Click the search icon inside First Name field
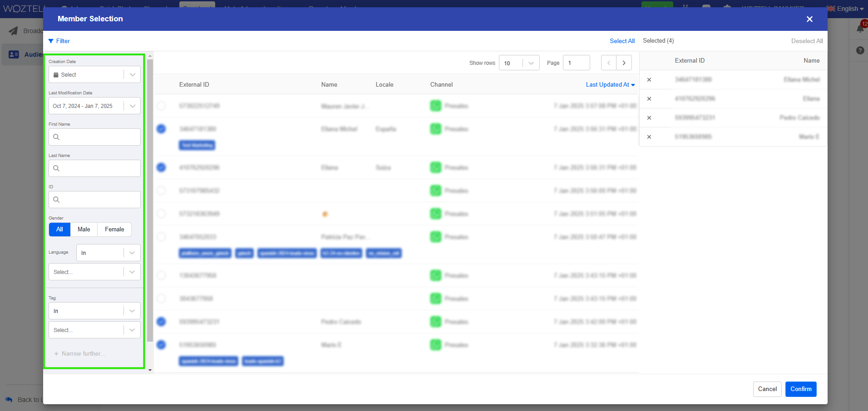This screenshot has height=411, width=868. click(x=57, y=137)
